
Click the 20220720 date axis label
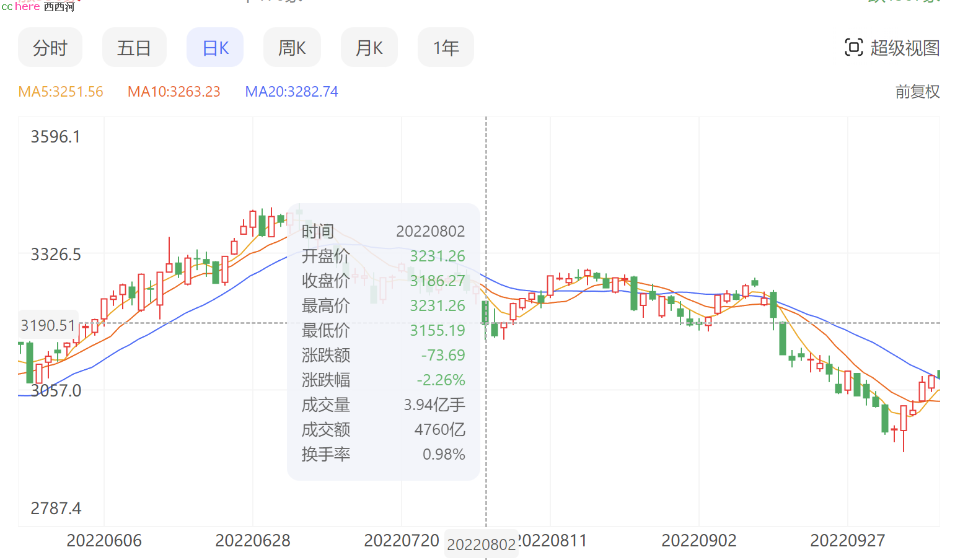pos(402,541)
